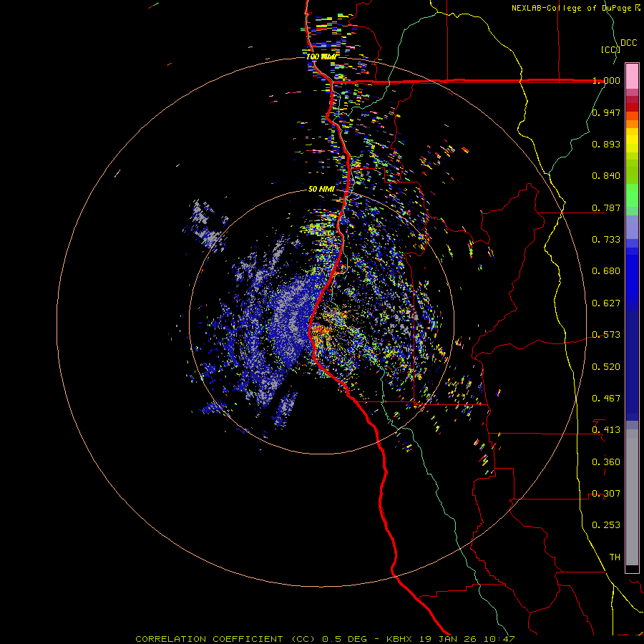Select the 0.253 scale value
Image resolution: width=644 pixels, height=644 pixels.
[x=606, y=525]
